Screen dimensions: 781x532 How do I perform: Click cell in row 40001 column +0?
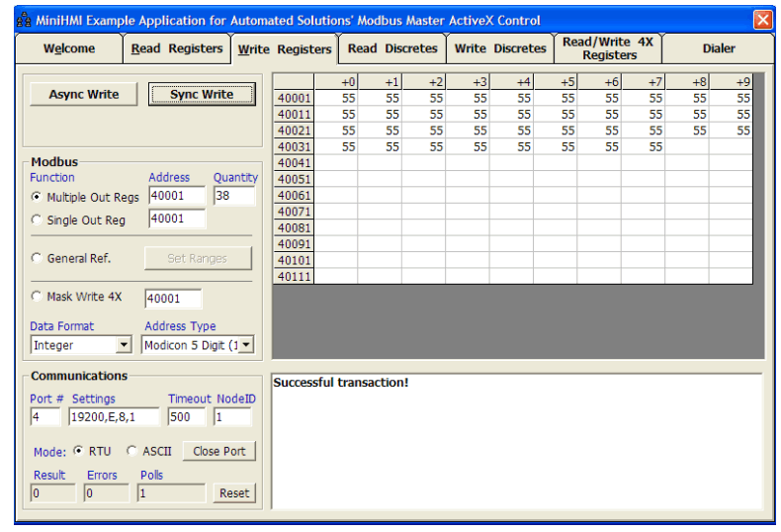336,98
